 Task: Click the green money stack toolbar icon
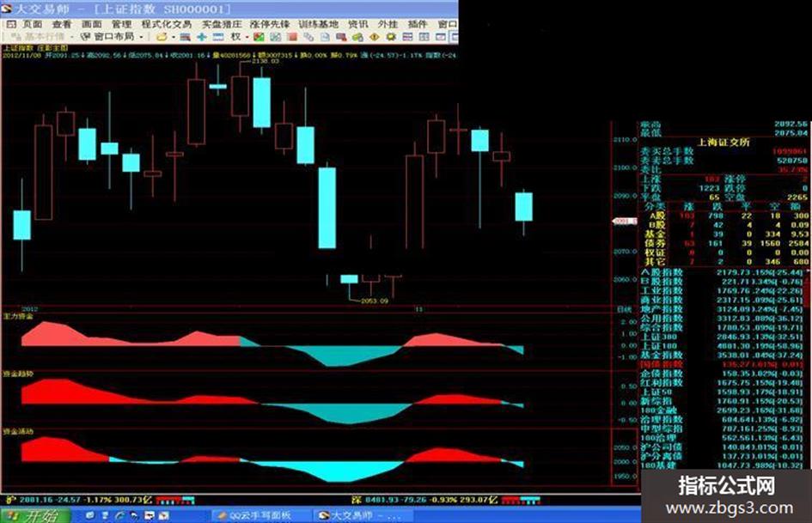tap(357, 37)
